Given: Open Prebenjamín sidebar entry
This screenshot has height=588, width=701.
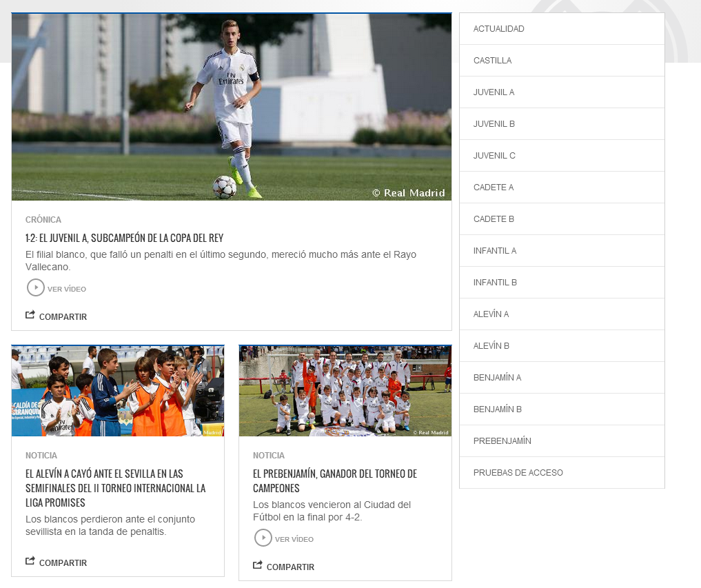Looking at the screenshot, I should (562, 441).
